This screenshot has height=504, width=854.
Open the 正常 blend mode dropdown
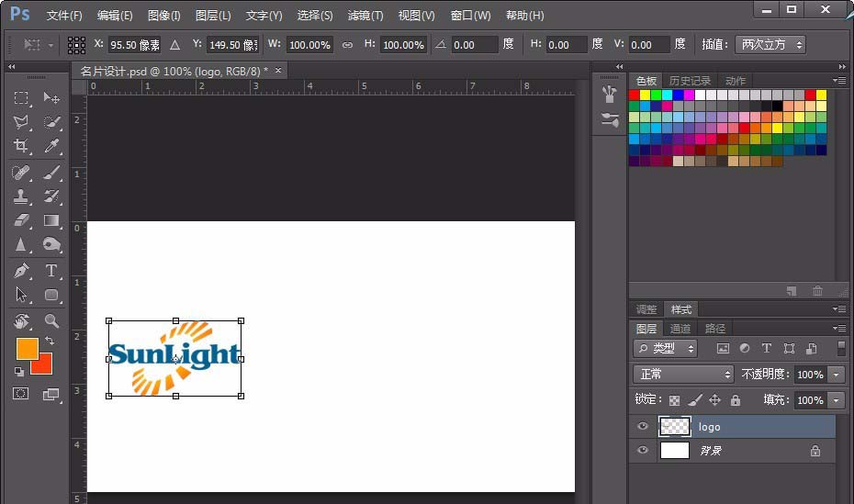coord(684,374)
